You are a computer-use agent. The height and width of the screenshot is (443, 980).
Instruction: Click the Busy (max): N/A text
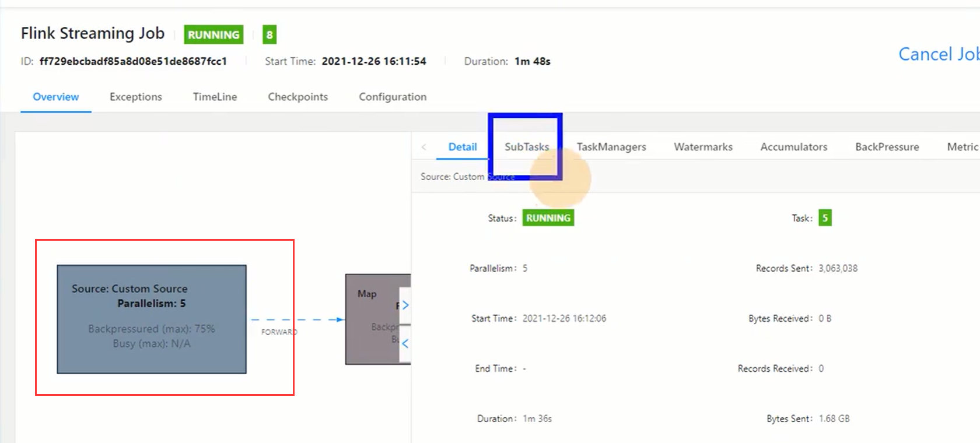tap(152, 343)
